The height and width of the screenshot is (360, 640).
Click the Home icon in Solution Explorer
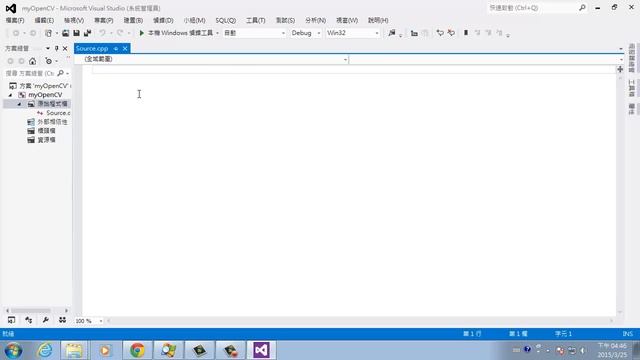[32, 61]
